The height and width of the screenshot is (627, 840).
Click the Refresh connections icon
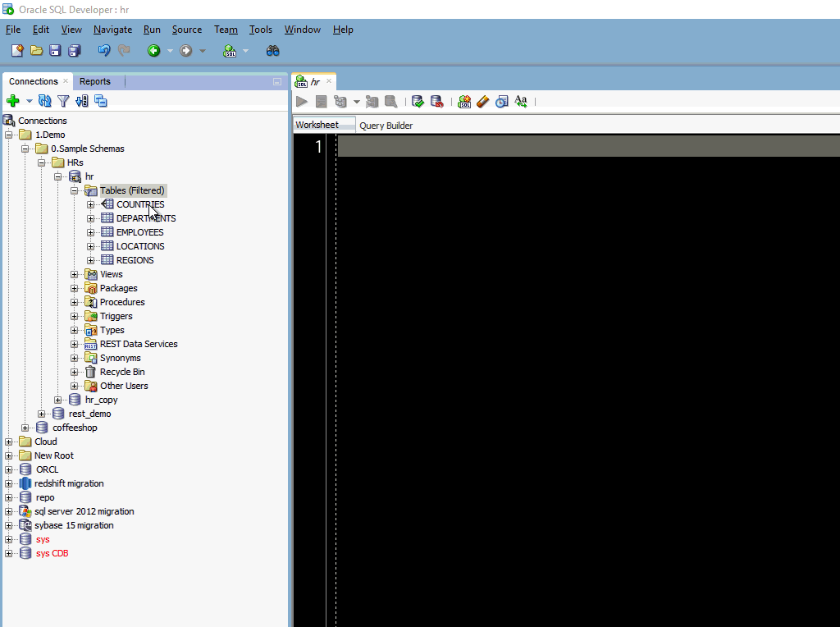click(45, 101)
